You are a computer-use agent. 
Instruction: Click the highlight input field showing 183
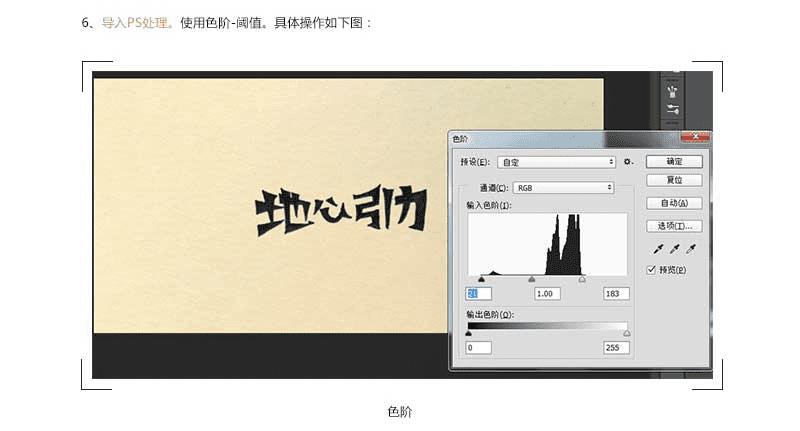click(616, 294)
